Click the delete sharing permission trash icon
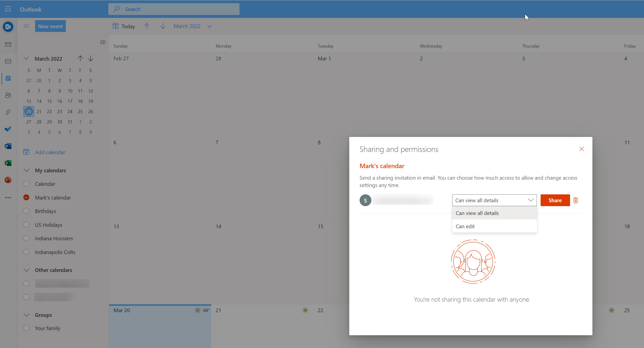This screenshot has height=348, width=644. coord(575,200)
